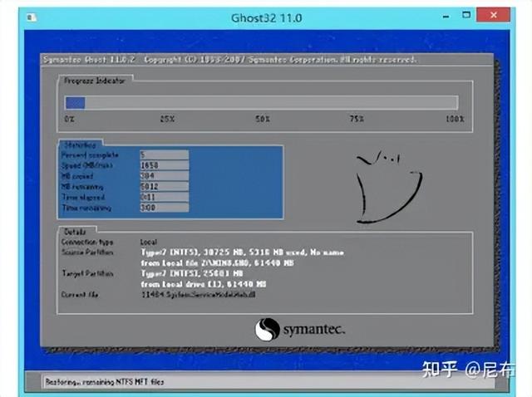Click the current file path entry 11404

[199, 295]
